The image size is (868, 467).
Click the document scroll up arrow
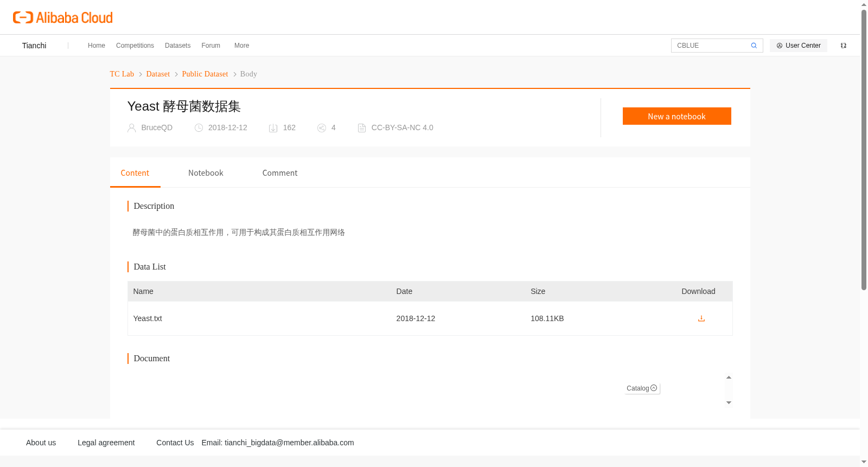(729, 377)
